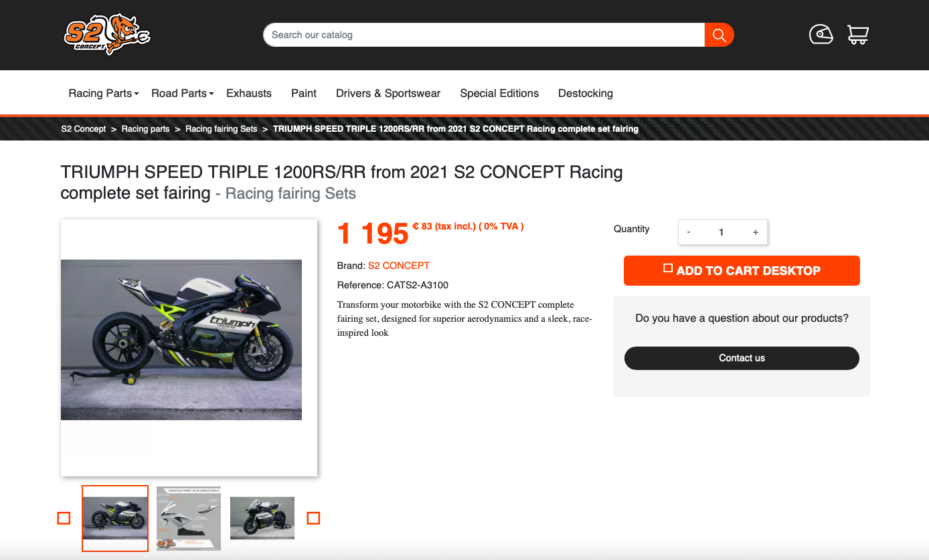Decrease quantity with minus button
Viewport: 929px width, 560px height.
689,232
